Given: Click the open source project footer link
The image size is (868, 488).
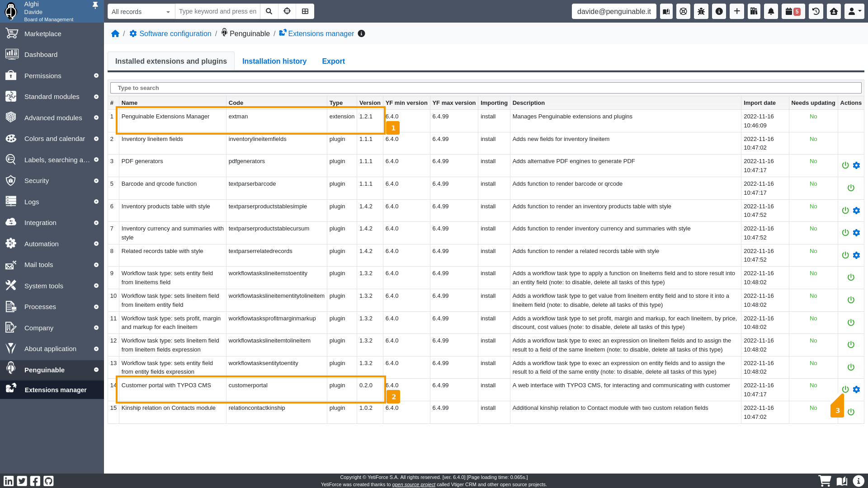Looking at the screenshot, I should click(413, 484).
